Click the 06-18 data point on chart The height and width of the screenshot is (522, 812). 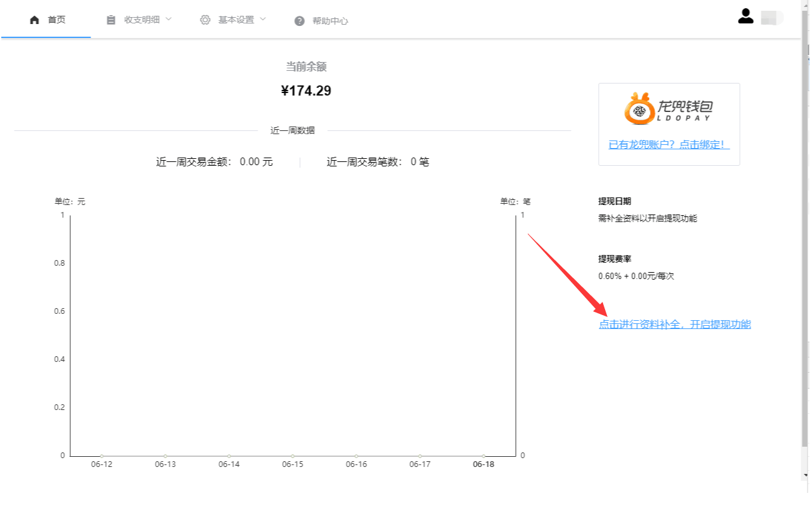click(x=484, y=456)
